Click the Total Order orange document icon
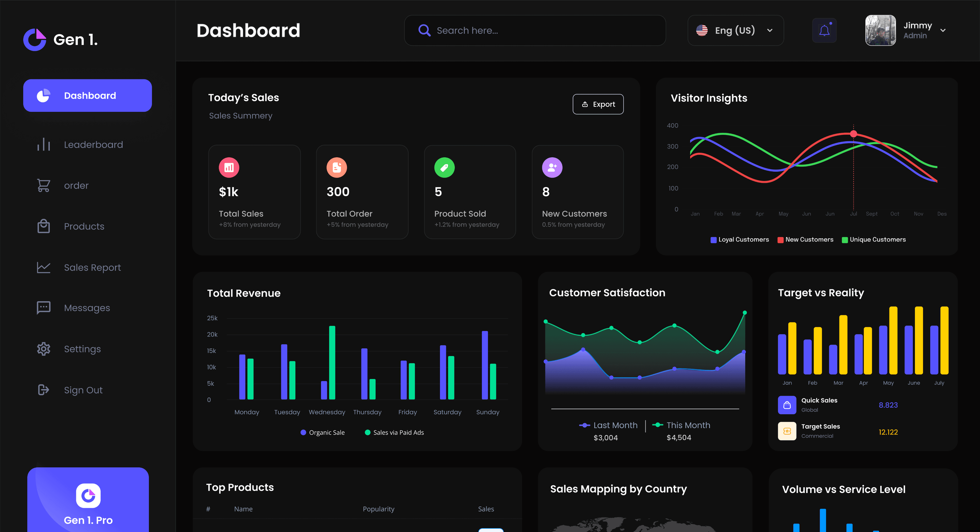Image resolution: width=980 pixels, height=532 pixels. pos(336,167)
